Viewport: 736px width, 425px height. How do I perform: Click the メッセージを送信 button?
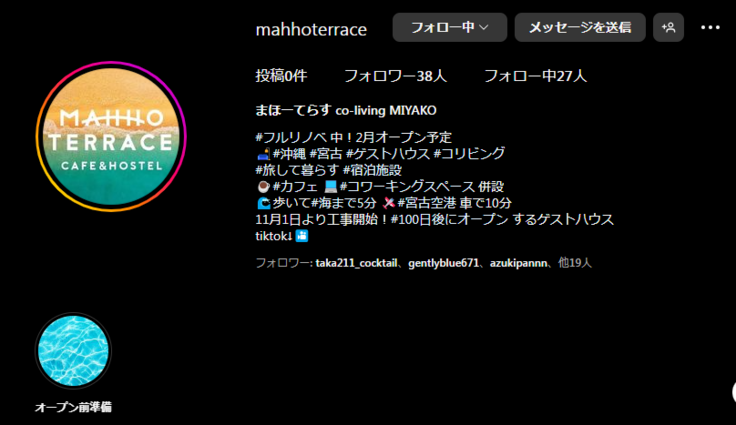(x=579, y=28)
